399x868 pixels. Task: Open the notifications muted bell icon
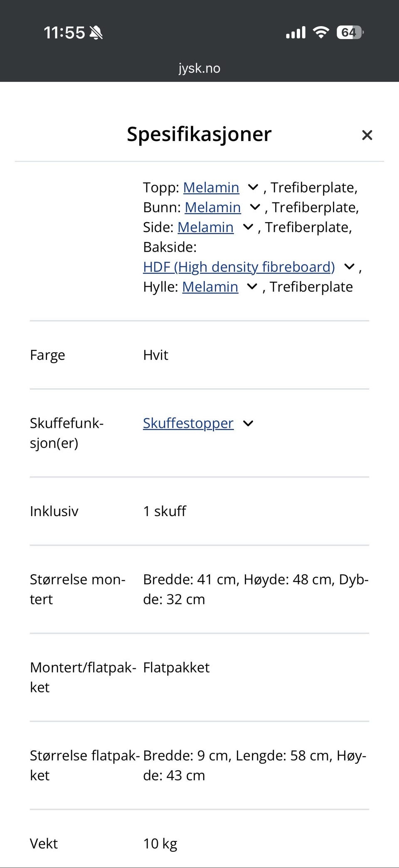96,32
